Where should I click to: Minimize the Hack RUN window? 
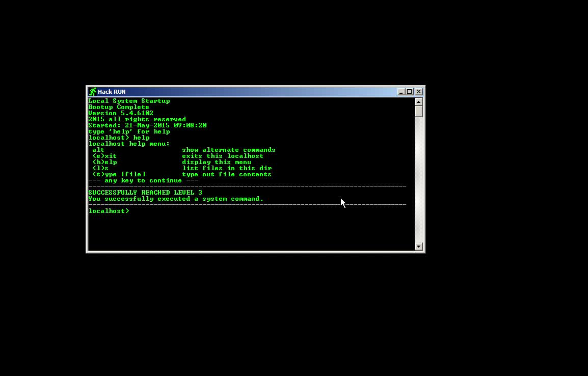[401, 92]
